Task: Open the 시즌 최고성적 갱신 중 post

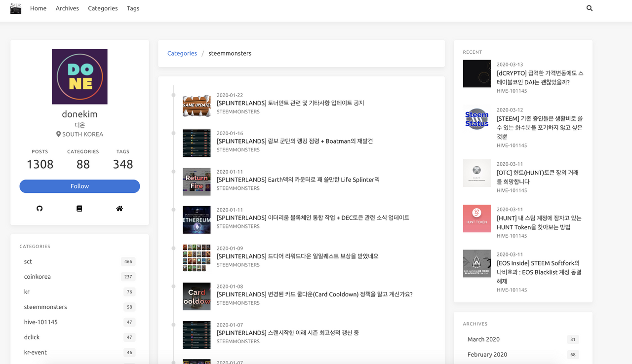Action: pyautogui.click(x=288, y=332)
